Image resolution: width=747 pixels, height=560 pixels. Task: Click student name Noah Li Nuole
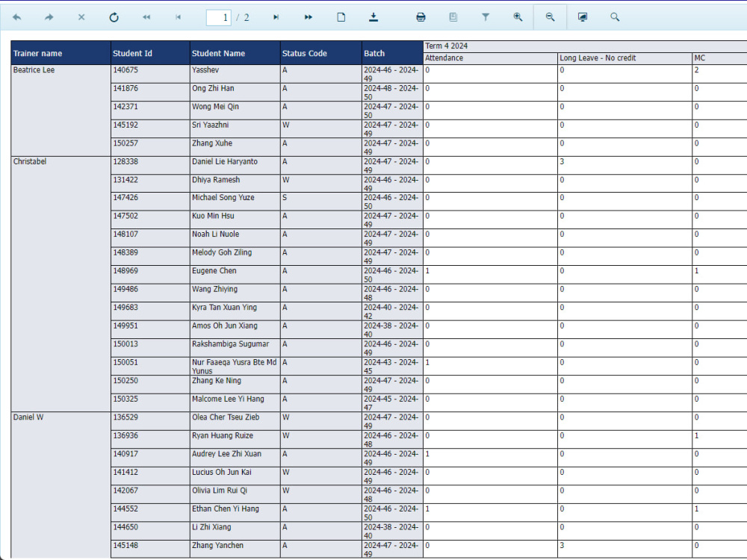point(215,234)
